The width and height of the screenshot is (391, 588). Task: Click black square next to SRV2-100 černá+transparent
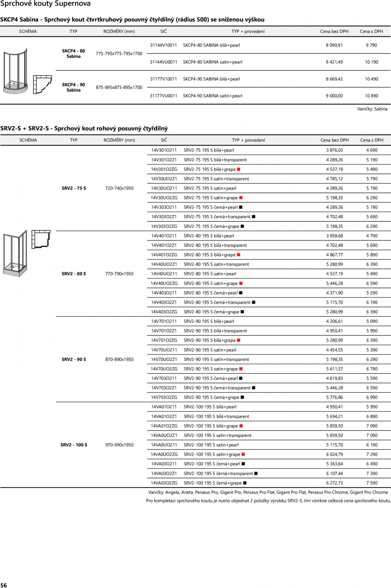point(256,474)
